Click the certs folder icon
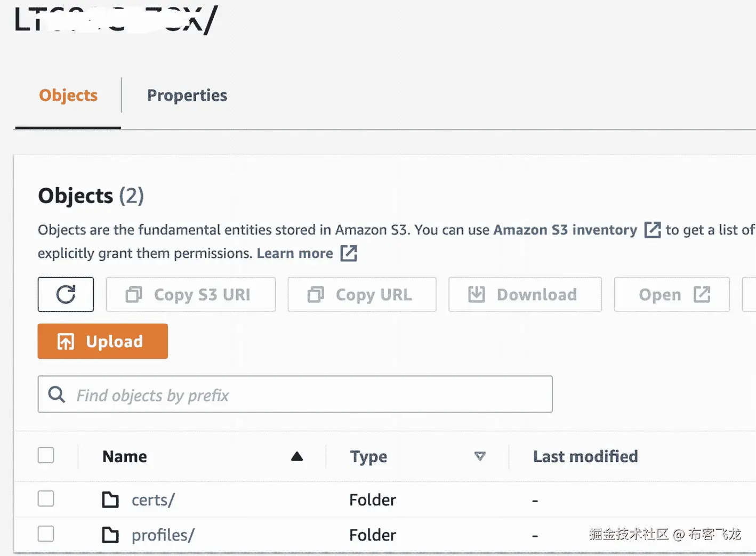Viewport: 756px width, 556px height. (110, 499)
